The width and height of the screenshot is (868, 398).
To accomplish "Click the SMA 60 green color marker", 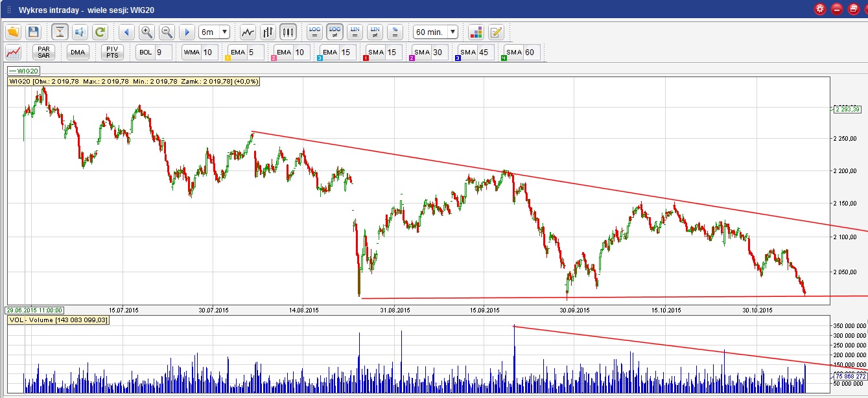I will pyautogui.click(x=504, y=59).
